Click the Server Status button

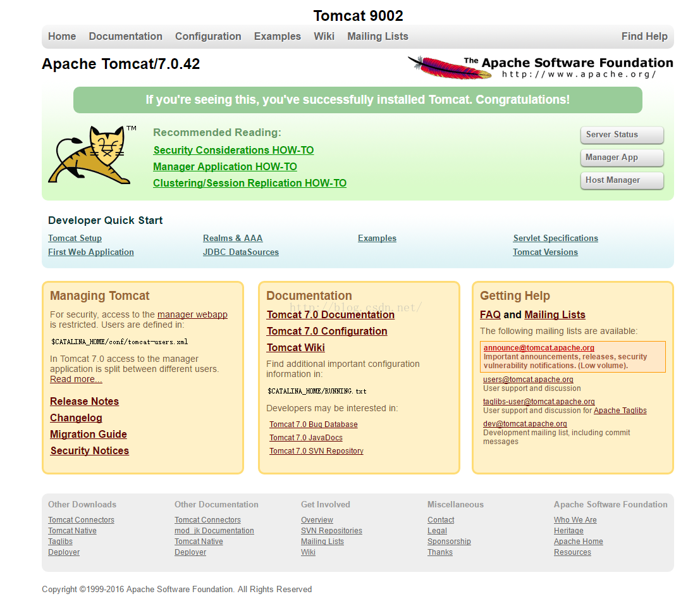(622, 135)
